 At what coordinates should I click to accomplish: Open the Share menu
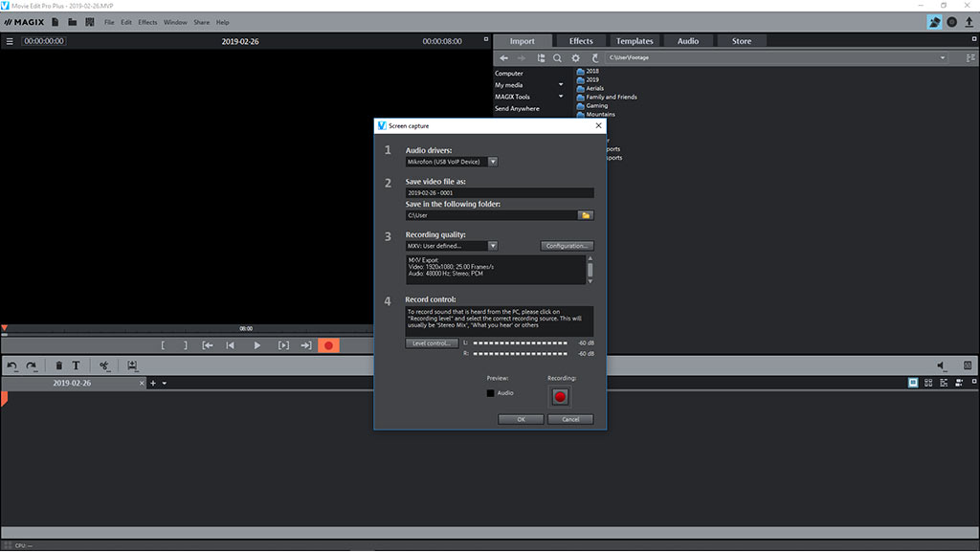tap(201, 22)
